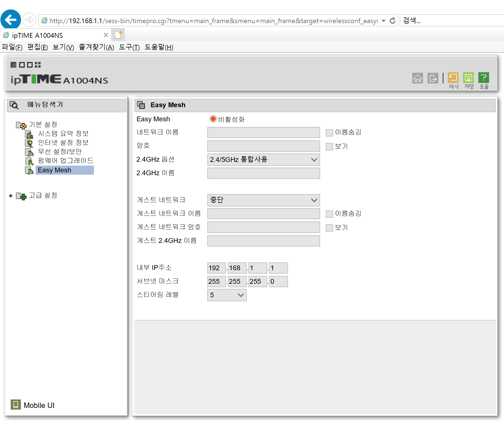Image resolution: width=504 pixels, height=424 pixels.
Task: Click the 메뉴탐색기 search icon
Action: tap(14, 105)
